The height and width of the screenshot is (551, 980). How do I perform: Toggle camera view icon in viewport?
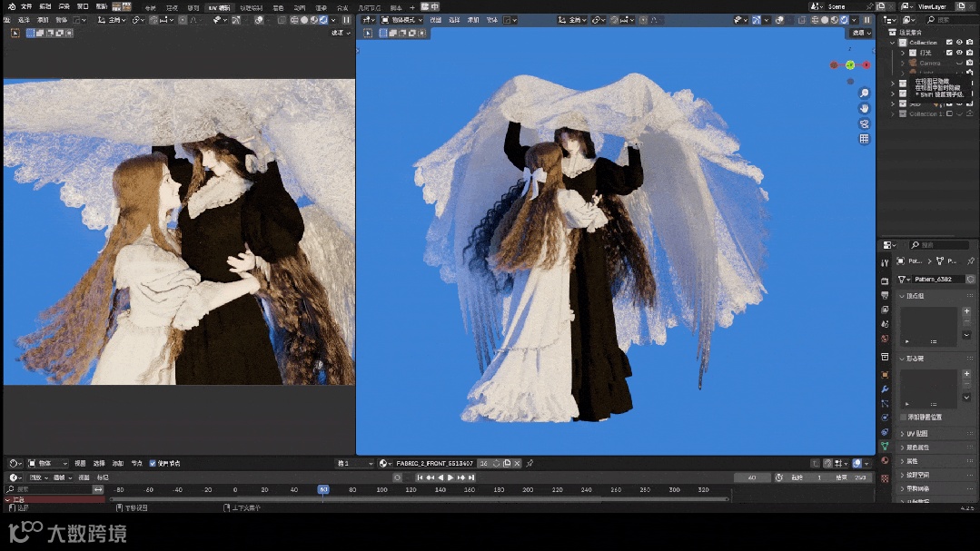[x=864, y=123]
